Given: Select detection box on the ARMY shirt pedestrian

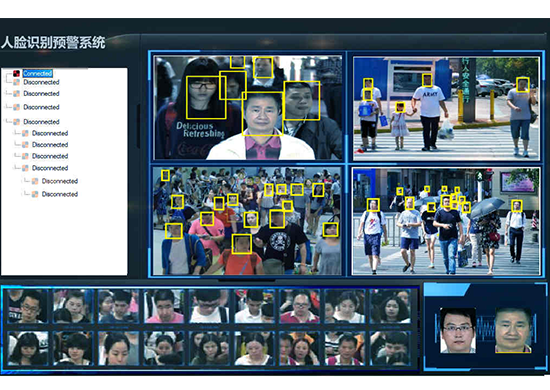Looking at the screenshot, I should (427, 80).
